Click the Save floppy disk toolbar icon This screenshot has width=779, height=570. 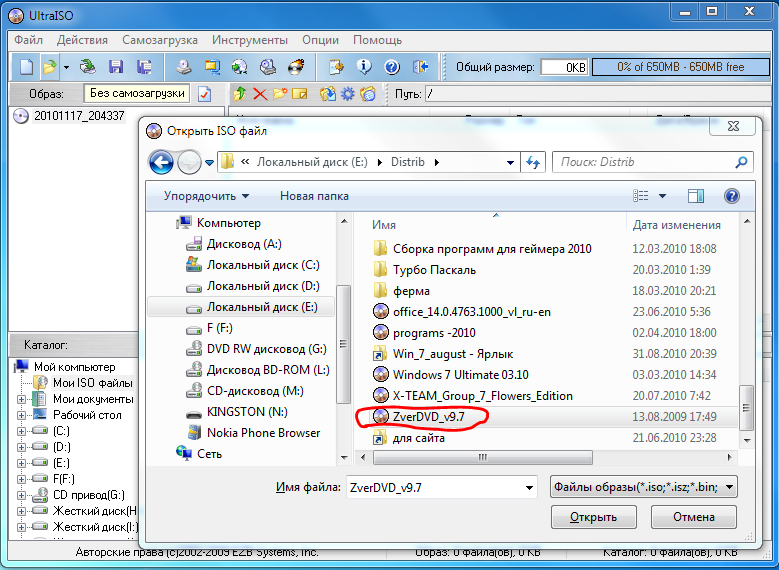pos(116,67)
